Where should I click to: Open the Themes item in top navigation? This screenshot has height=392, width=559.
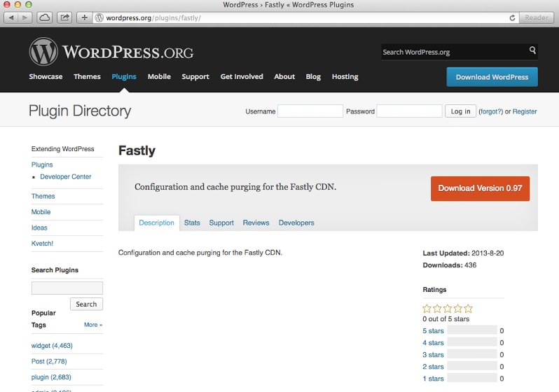coord(87,76)
